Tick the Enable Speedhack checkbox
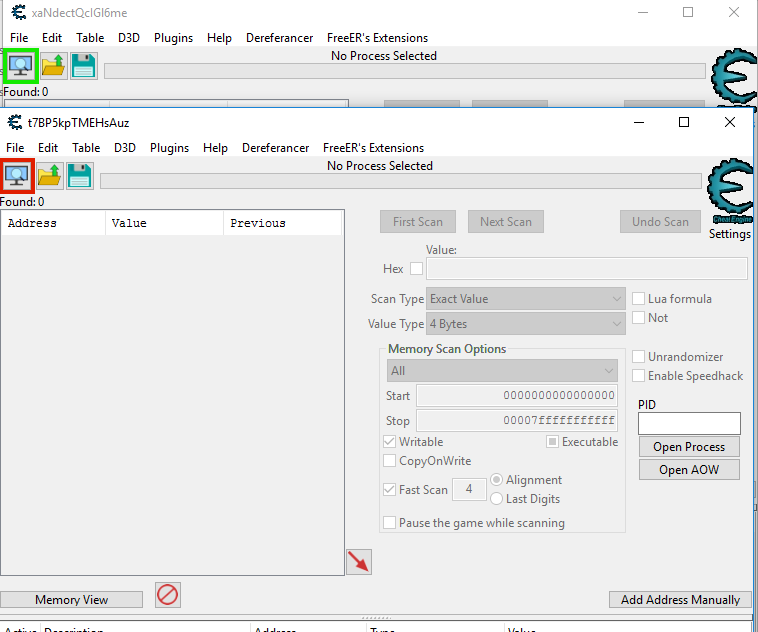Image resolution: width=758 pixels, height=632 pixels. pos(640,376)
